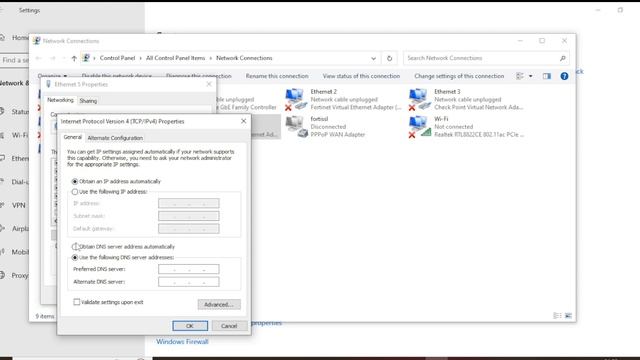Viewport: 640px width, 360px height.
Task: Refresh the Network Connections address bar
Action: (x=389, y=58)
